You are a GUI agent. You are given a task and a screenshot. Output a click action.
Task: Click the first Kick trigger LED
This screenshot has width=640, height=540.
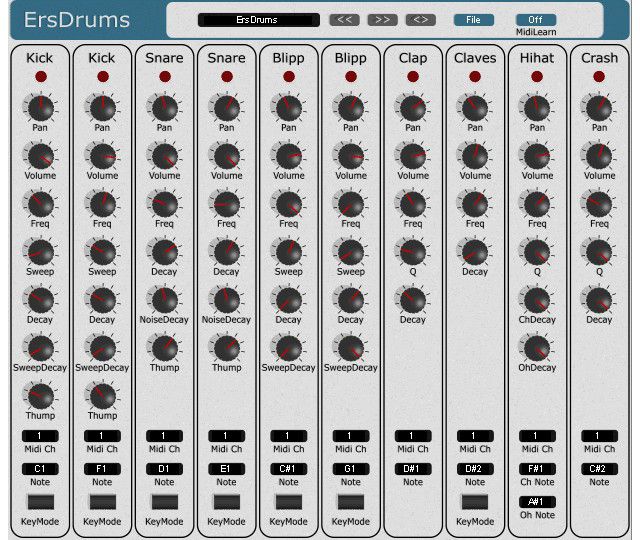(x=41, y=76)
